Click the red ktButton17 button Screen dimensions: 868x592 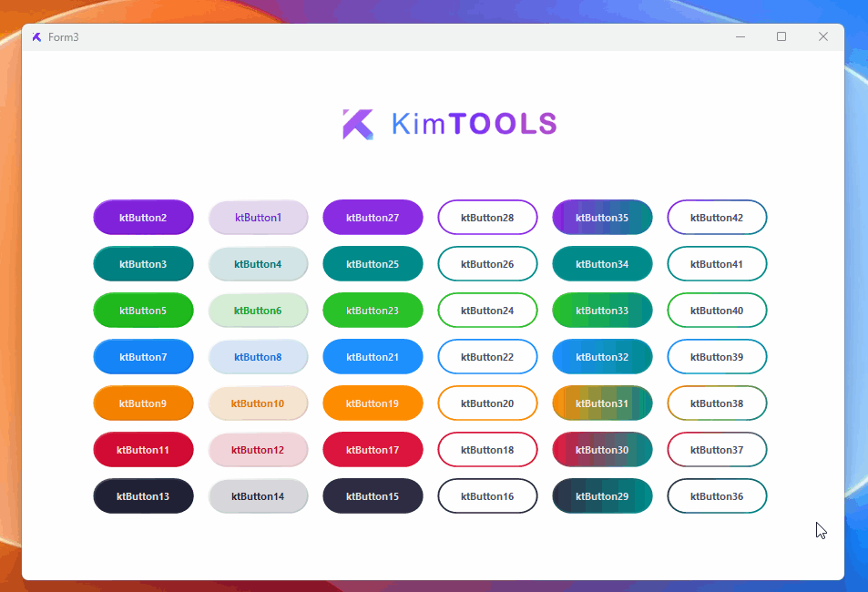click(373, 450)
